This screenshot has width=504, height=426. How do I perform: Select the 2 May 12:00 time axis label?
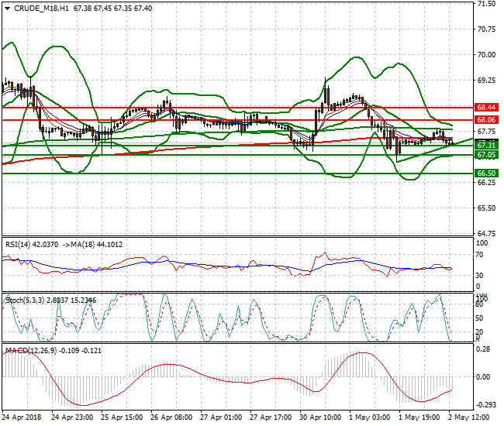coord(468,417)
